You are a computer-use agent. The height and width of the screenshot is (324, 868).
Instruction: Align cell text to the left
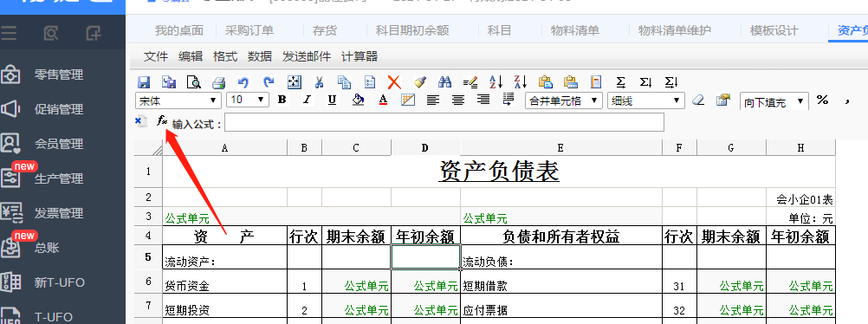433,100
